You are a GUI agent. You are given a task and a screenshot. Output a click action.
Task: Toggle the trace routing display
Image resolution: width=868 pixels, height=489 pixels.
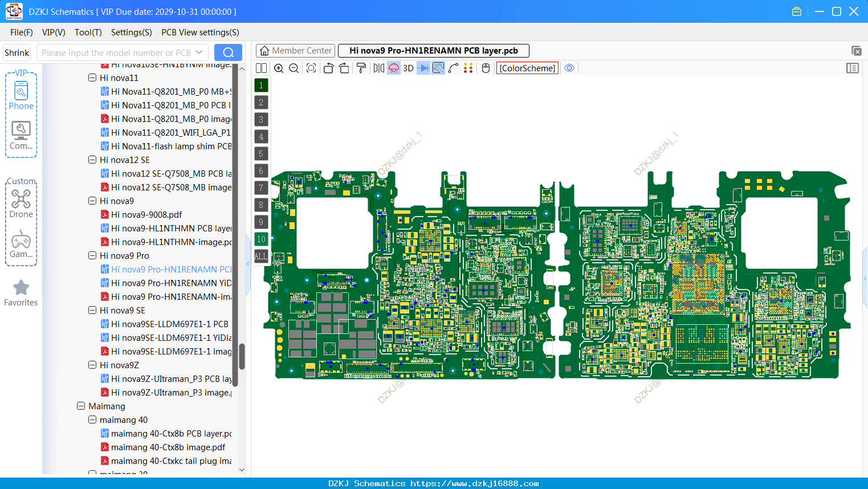pos(438,68)
